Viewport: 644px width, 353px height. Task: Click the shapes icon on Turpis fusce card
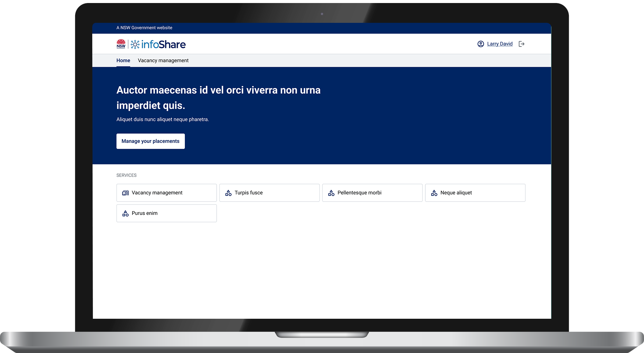228,193
